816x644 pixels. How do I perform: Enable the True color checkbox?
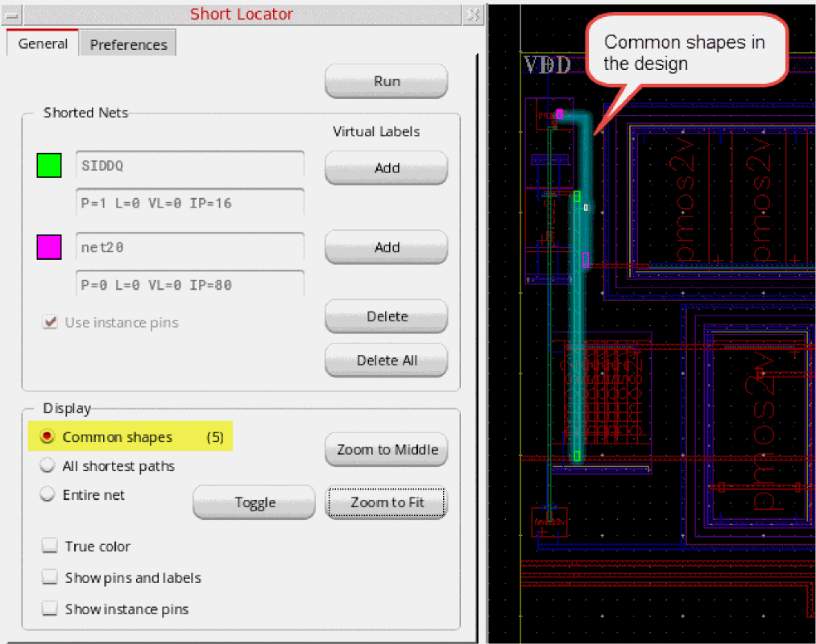tap(50, 547)
